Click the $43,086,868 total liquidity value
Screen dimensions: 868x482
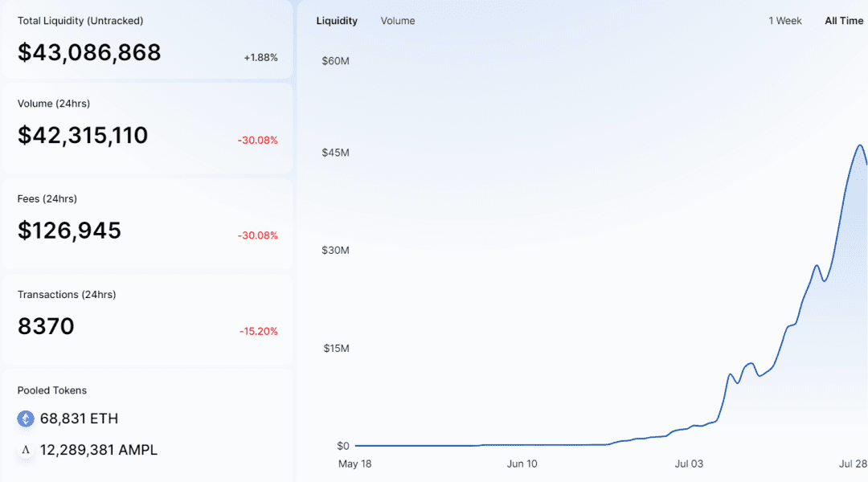pos(89,52)
